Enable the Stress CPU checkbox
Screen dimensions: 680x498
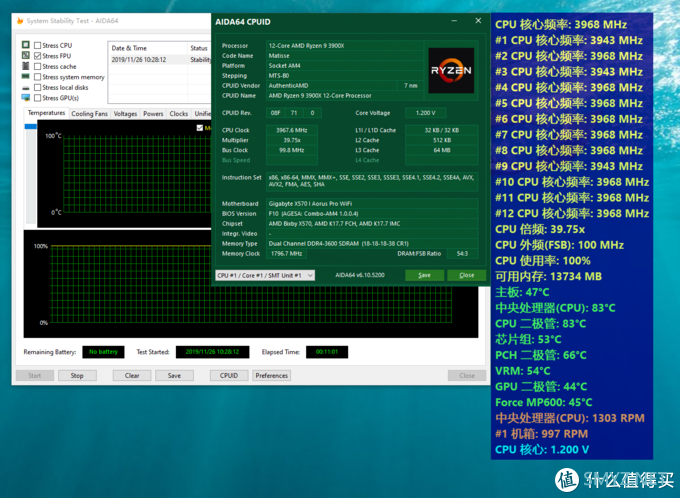[x=38, y=45]
